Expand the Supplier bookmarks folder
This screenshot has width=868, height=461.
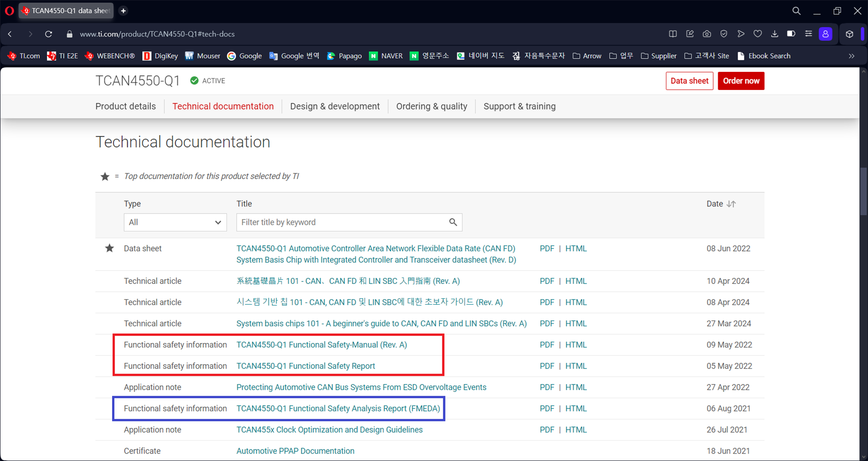659,56
